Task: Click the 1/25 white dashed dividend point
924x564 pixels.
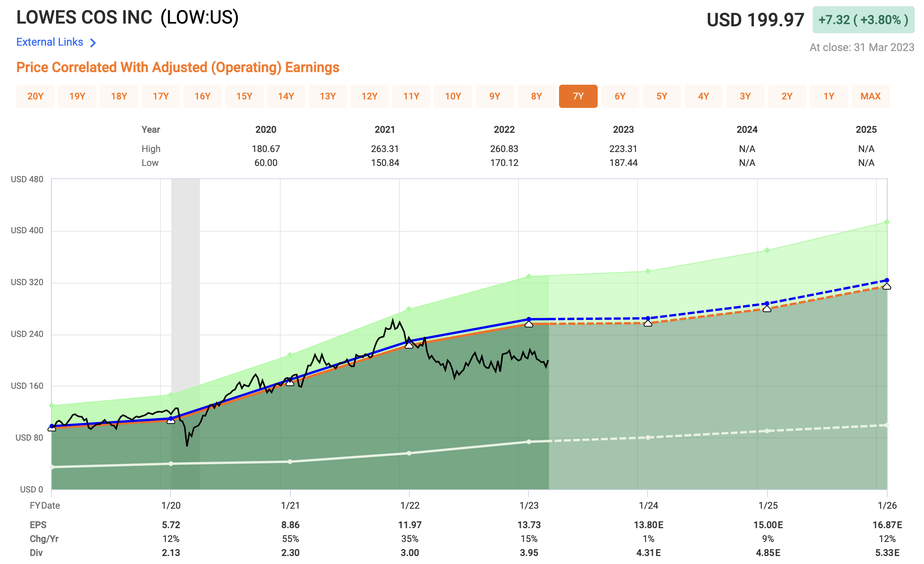Action: pyautogui.click(x=767, y=431)
